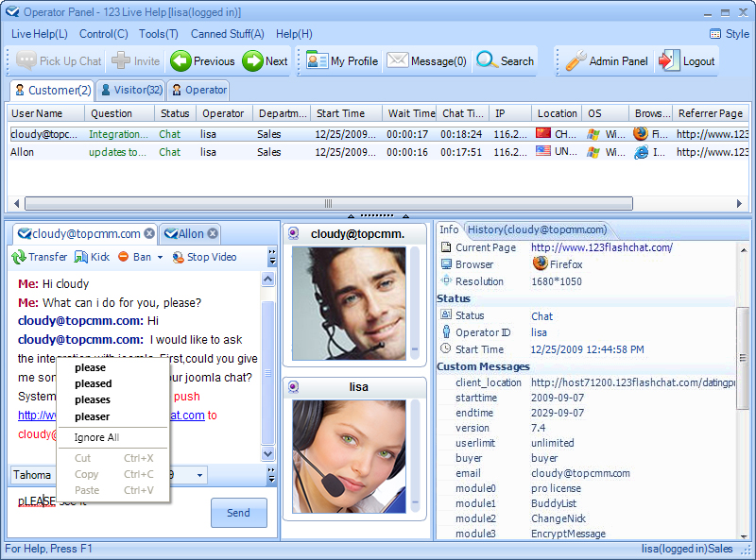The height and width of the screenshot is (560, 756).
Task: Click the webcam icon beside lisa
Action: point(293,386)
